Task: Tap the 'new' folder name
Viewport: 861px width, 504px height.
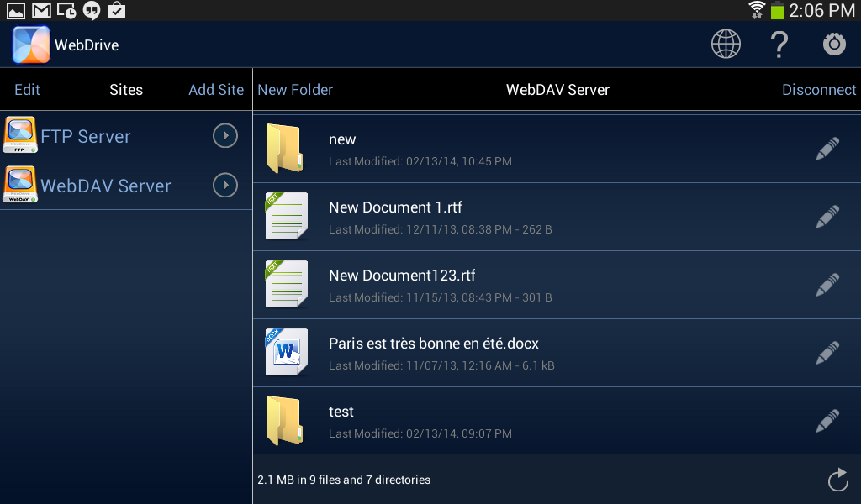Action: coord(342,139)
